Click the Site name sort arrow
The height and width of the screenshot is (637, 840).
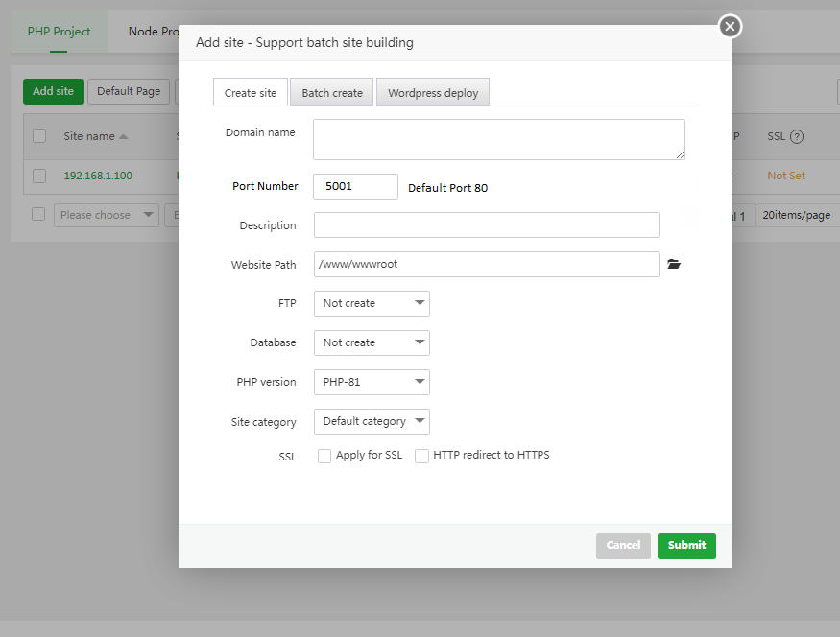click(123, 136)
